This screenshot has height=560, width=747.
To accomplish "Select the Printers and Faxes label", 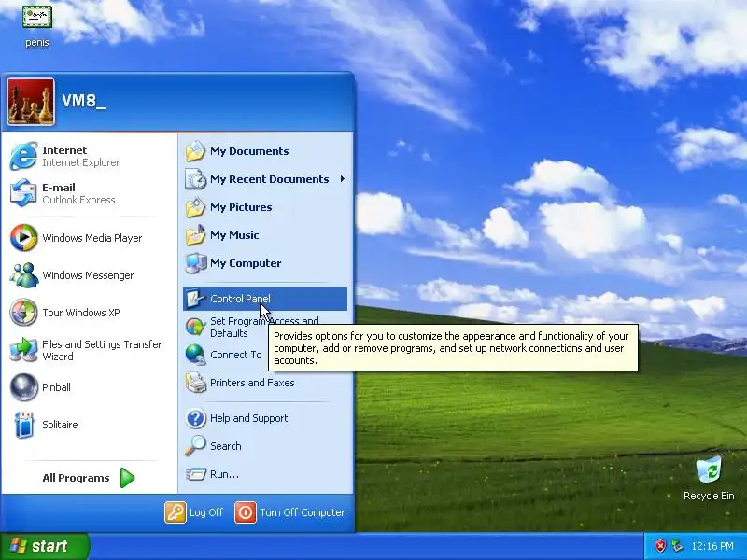I will [252, 383].
